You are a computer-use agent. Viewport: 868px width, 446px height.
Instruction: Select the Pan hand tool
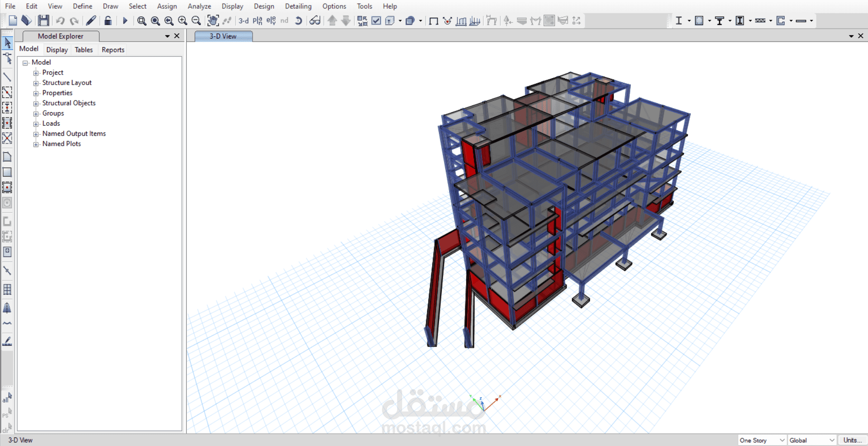click(x=213, y=20)
